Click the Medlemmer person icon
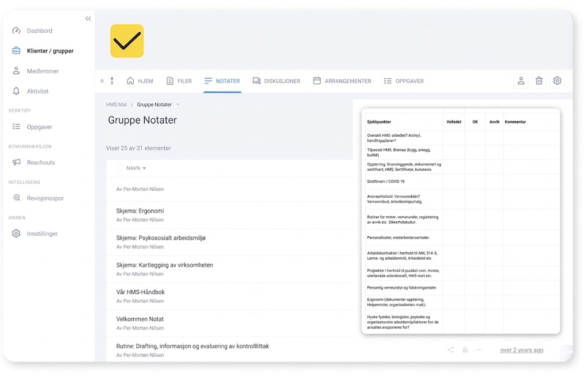 click(x=16, y=71)
